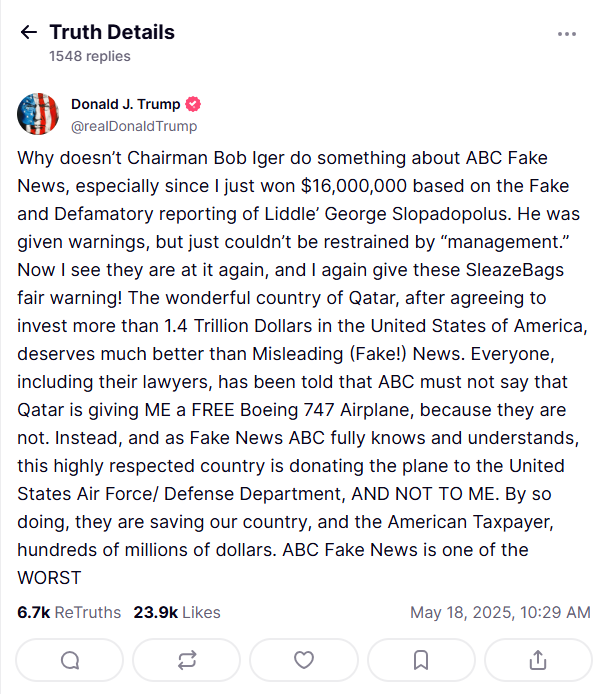
Task: Go back using the left arrow
Action: (29, 32)
